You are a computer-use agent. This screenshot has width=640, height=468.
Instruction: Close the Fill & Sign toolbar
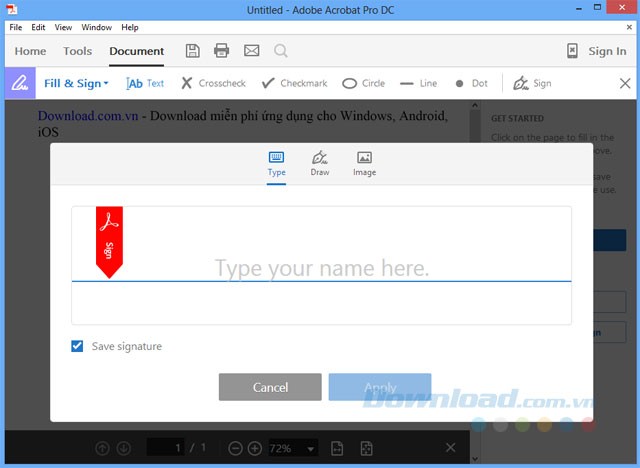(625, 83)
